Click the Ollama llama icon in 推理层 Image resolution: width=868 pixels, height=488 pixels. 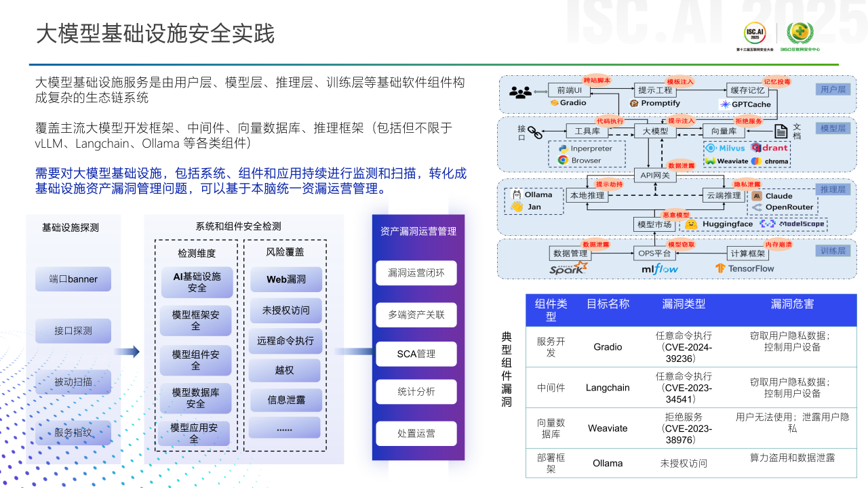[x=517, y=195]
